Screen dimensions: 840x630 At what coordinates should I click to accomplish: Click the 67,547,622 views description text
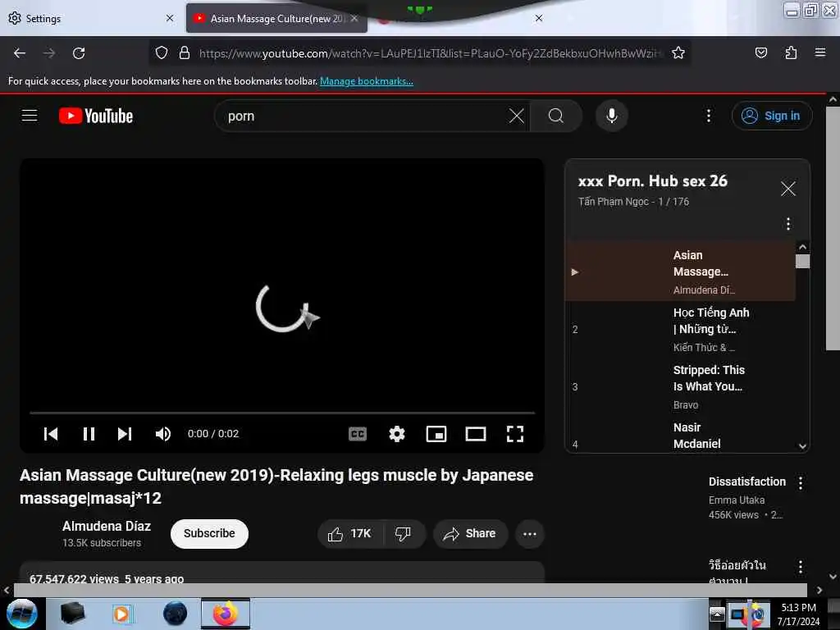click(x=107, y=578)
